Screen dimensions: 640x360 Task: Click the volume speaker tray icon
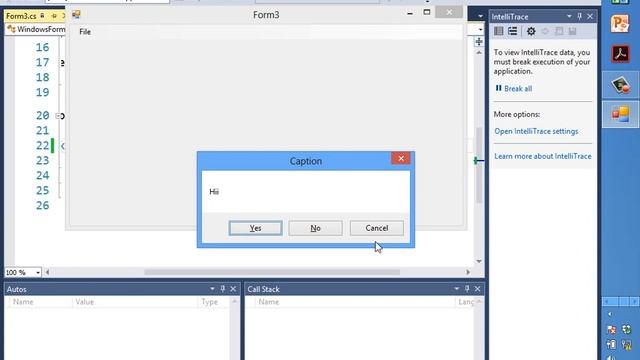tap(611, 358)
